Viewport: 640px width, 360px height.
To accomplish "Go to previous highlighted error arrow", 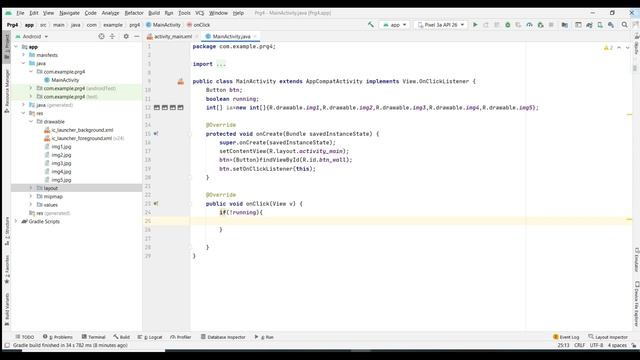I will click(x=619, y=48).
